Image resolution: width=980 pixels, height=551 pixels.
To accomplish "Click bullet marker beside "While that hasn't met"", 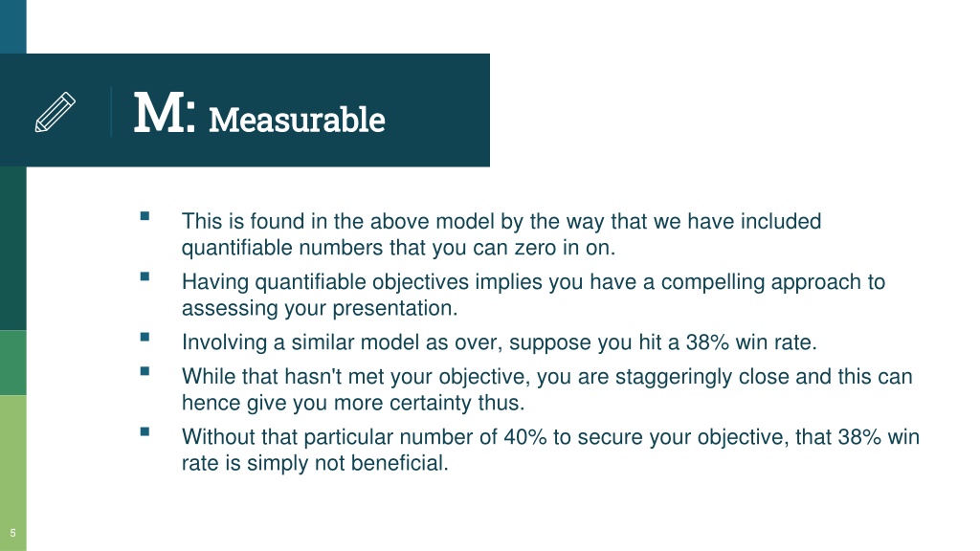I will coord(145,371).
